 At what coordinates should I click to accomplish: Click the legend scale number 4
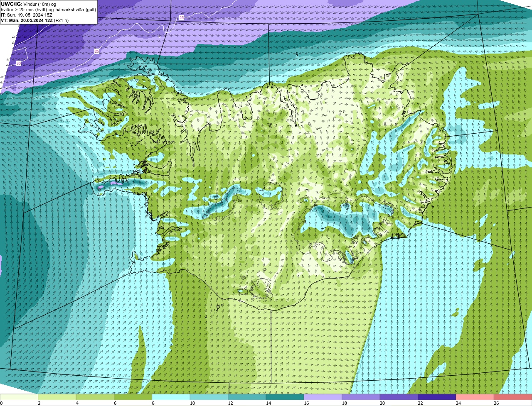pyautogui.click(x=77, y=403)
